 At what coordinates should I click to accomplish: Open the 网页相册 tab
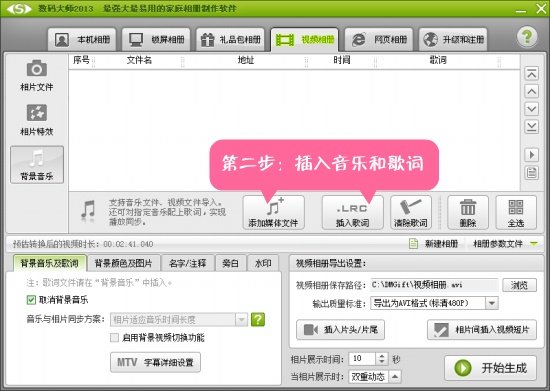(x=379, y=39)
